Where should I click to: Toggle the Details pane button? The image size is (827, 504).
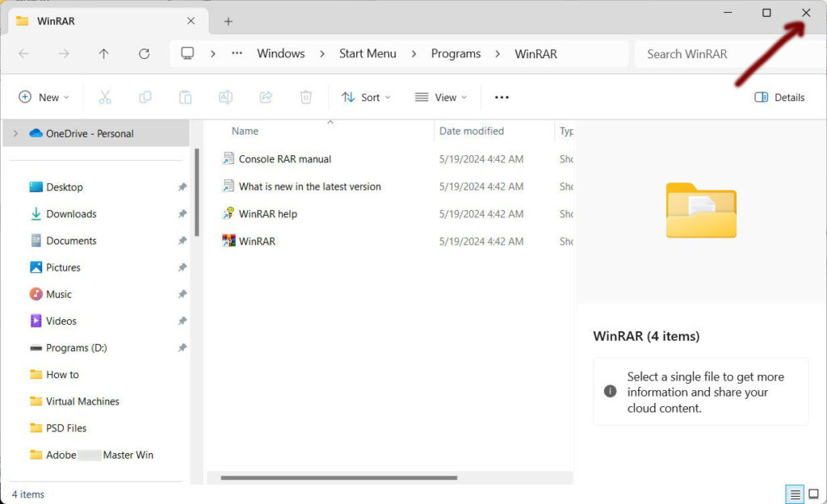[x=779, y=98]
